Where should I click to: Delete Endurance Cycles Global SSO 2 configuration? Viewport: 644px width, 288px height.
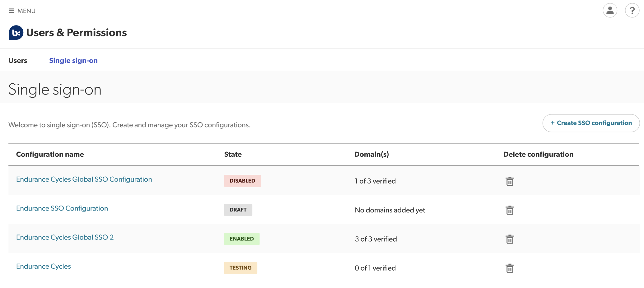(510, 239)
